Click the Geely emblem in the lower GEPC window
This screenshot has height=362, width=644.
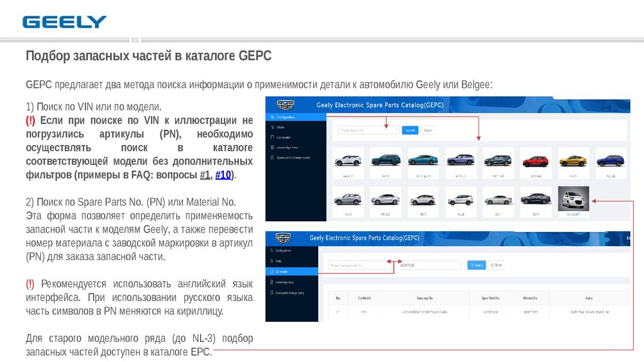283,238
